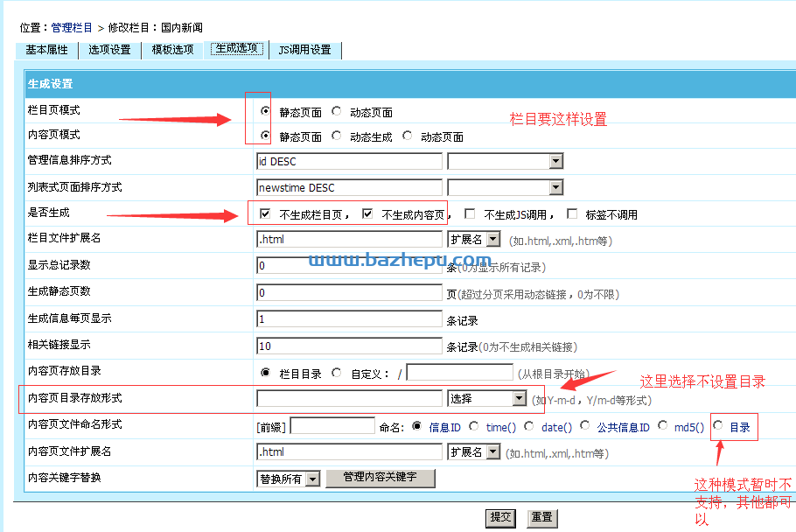Open the dropdown beside 列表式页面排序方式 field
796x532 pixels.
pyautogui.click(x=505, y=187)
